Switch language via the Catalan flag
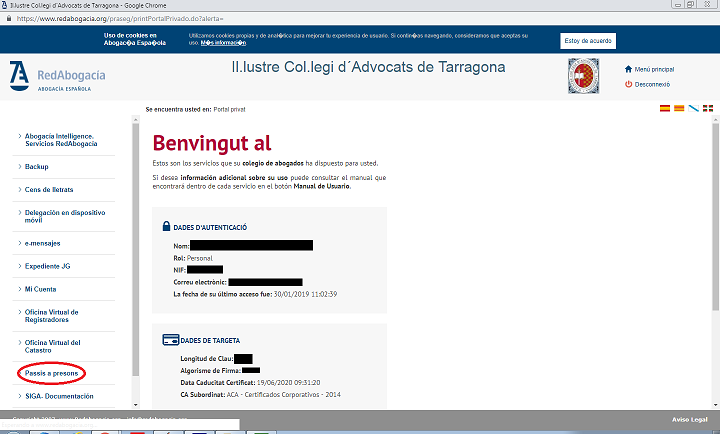This screenshot has width=720, height=434. coord(679,108)
